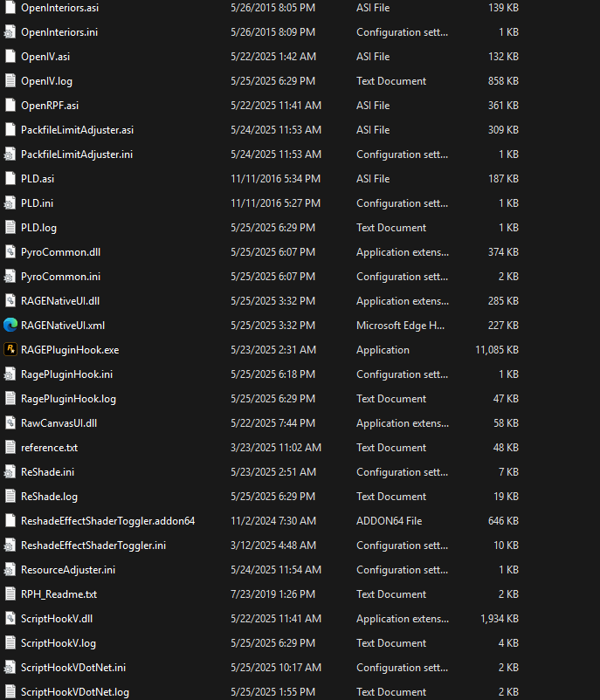The image size is (600, 700).
Task: Select the file name RAGENativeUI.dll
Action: 60,301
